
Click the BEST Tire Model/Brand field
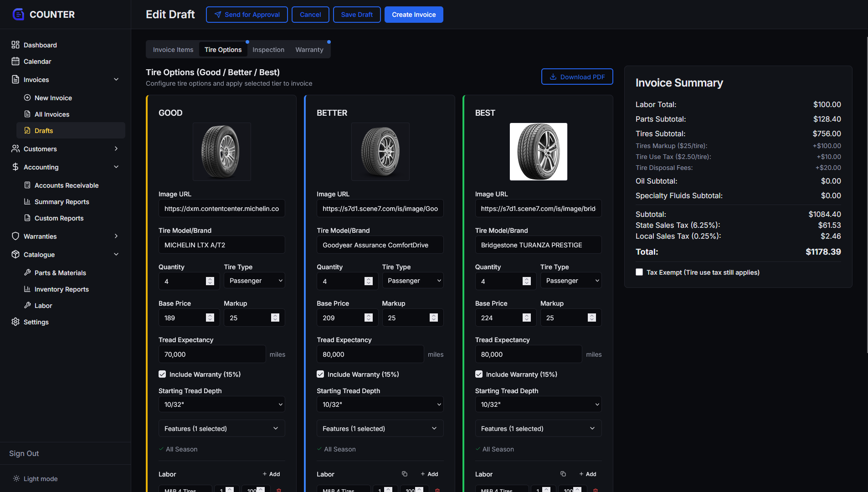[x=538, y=245]
